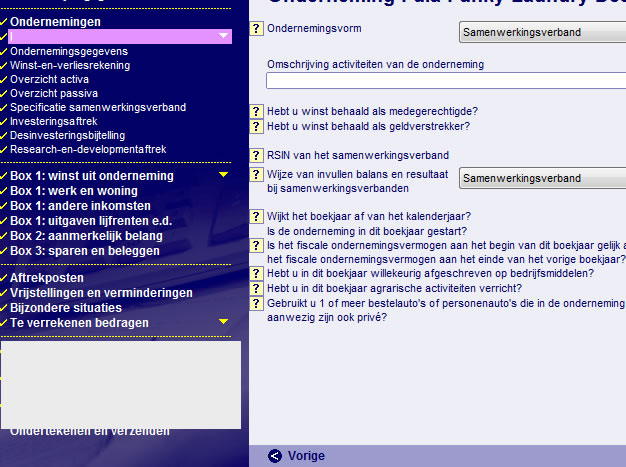
Task: Click help icon for medegerechtigde winst question
Action: click(256, 111)
